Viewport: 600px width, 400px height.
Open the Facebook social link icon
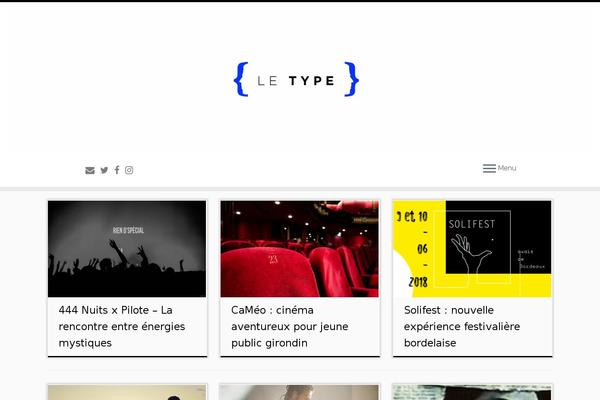click(117, 170)
